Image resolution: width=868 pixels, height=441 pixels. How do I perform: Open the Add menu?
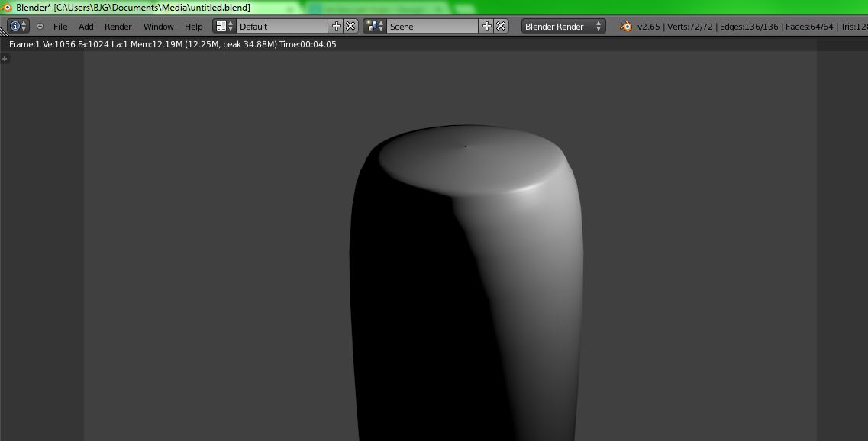click(x=86, y=27)
